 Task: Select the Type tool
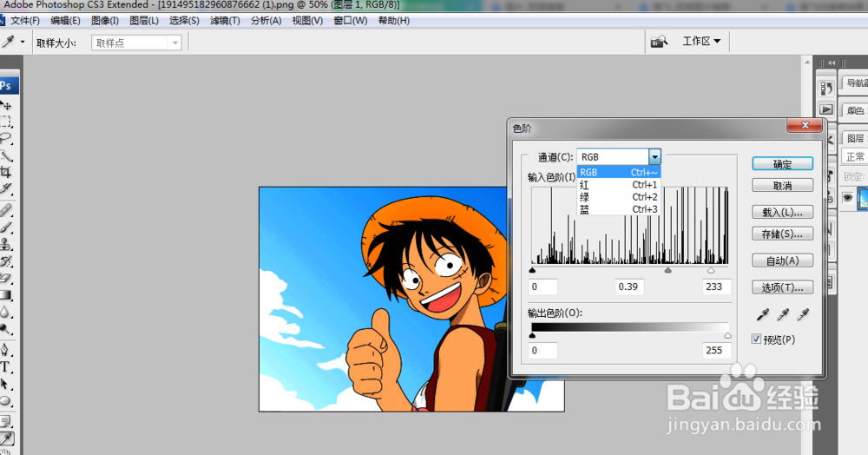[6, 367]
